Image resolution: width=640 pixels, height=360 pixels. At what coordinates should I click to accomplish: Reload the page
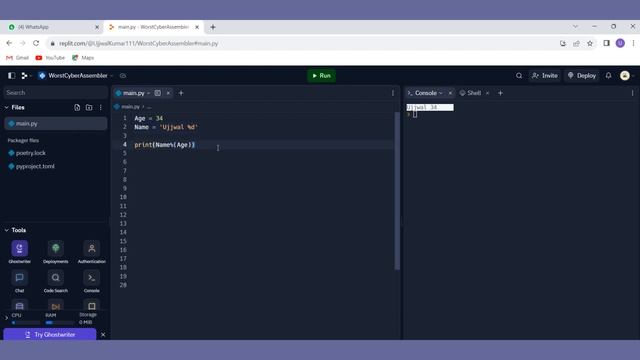click(36, 43)
